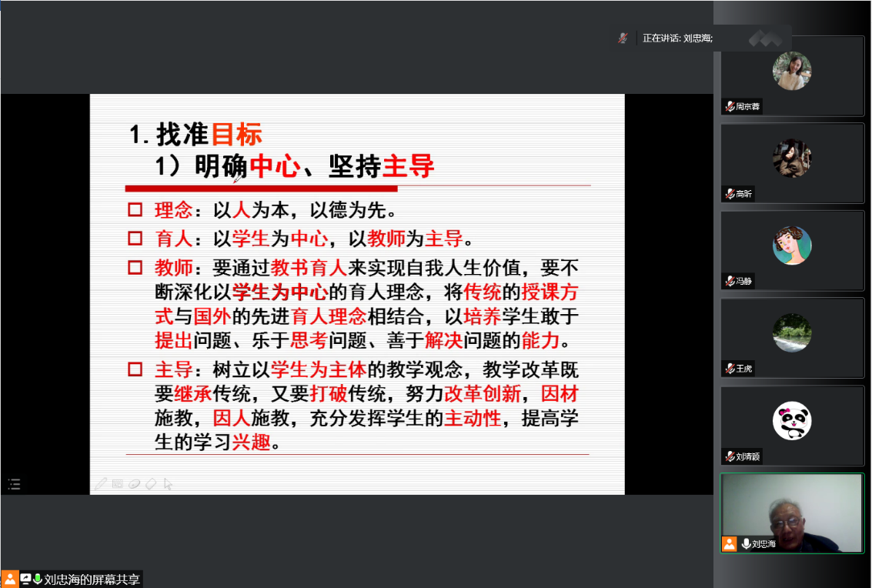Click the muted microphone icon in speaking bar
This screenshot has height=588, width=872.
tap(623, 38)
